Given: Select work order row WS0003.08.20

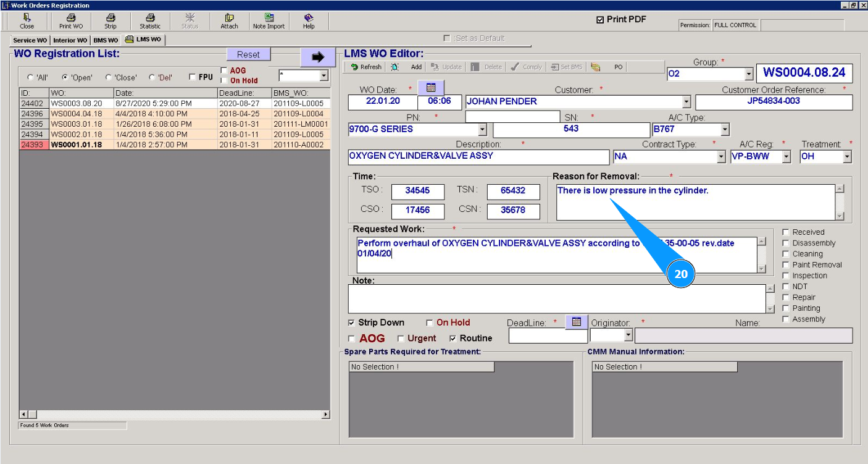Looking at the screenshot, I should [x=175, y=104].
